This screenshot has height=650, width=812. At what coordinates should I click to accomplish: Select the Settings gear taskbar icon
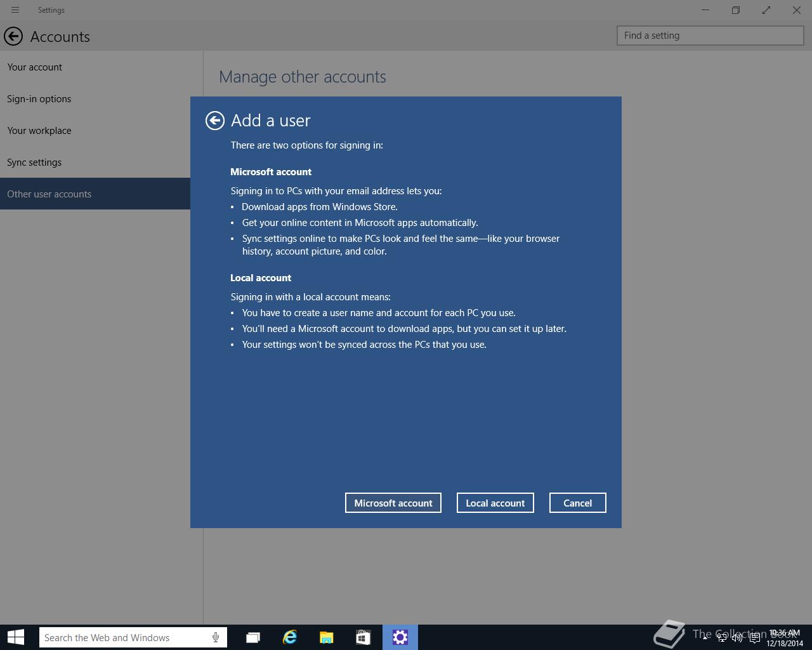coord(400,637)
